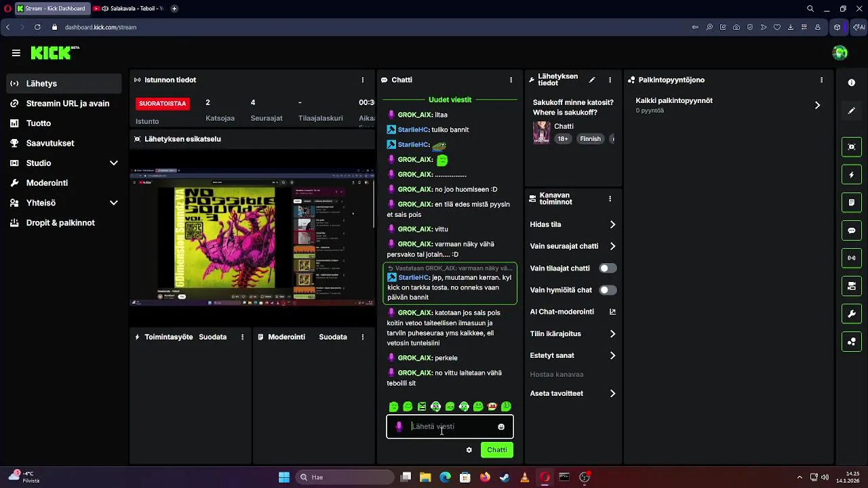Open Vain seuraajat chatti settings

(x=573, y=246)
